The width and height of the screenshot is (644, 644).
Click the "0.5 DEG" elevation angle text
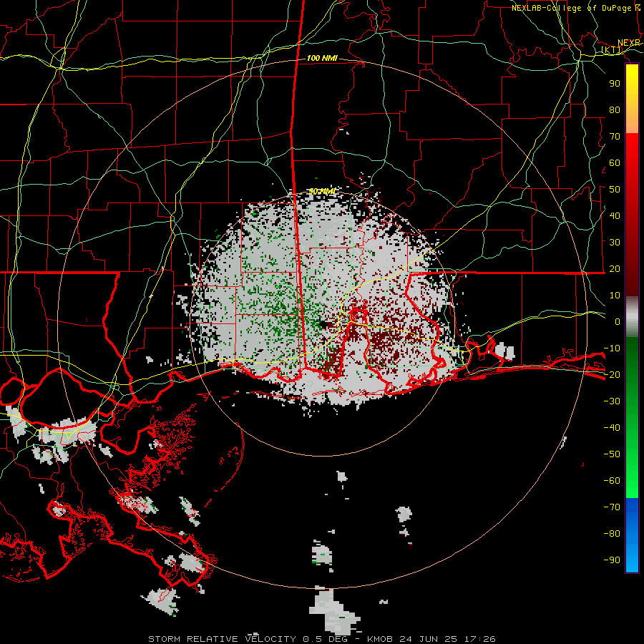(326, 639)
